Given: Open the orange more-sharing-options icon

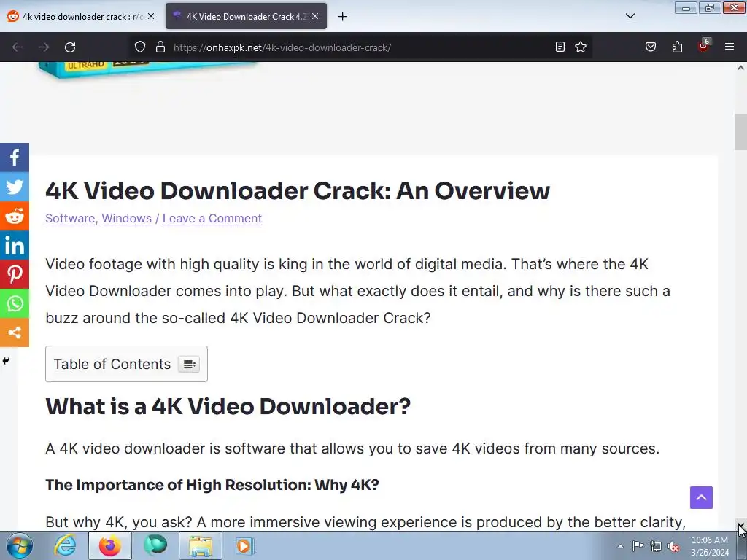Looking at the screenshot, I should point(15,332).
